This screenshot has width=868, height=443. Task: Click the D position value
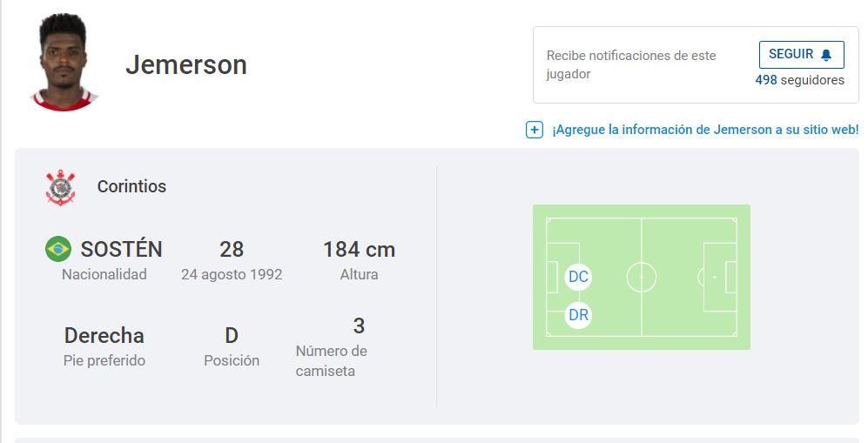coord(232,336)
